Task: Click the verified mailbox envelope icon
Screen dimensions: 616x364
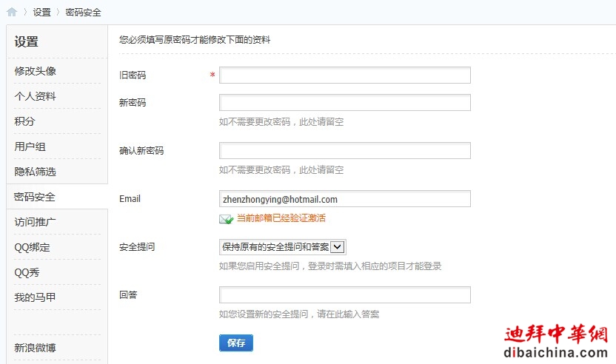Action: tap(227, 219)
